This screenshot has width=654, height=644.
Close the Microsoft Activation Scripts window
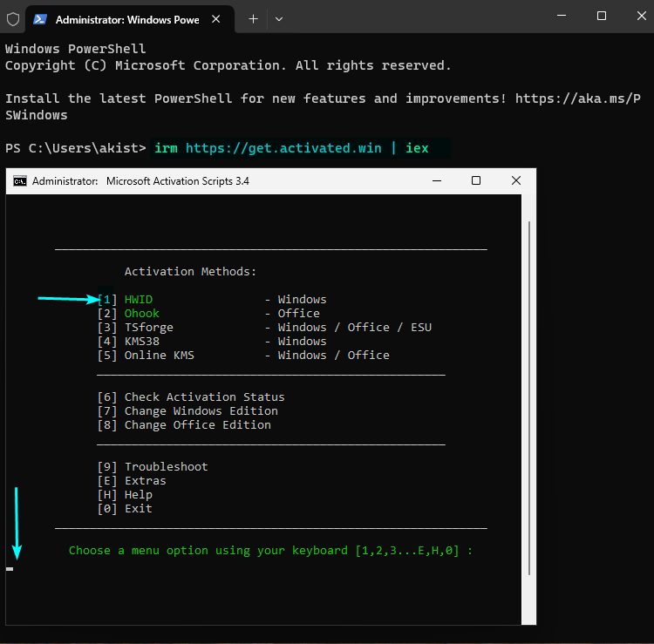pos(516,181)
